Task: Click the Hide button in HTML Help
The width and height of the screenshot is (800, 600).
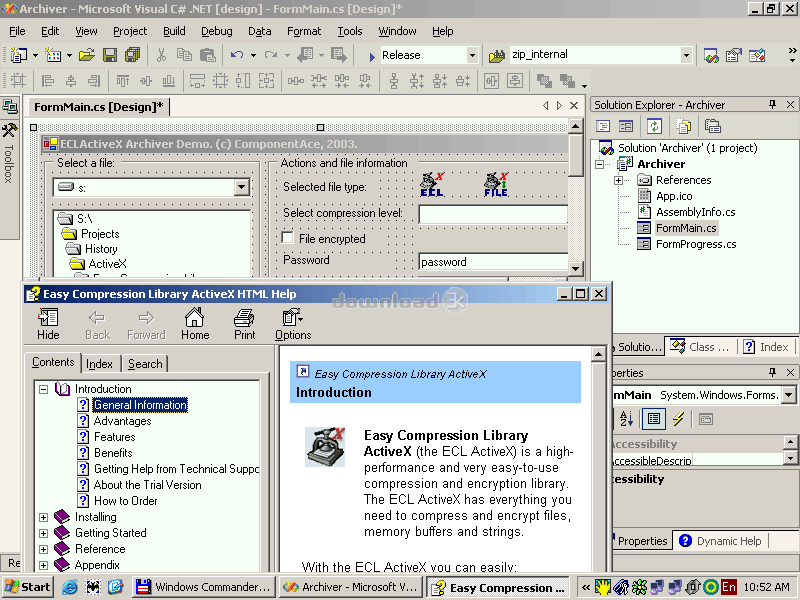Action: click(x=48, y=324)
